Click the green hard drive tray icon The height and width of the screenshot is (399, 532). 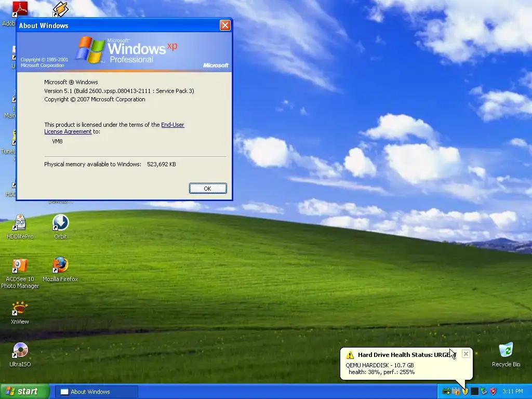pyautogui.click(x=446, y=392)
